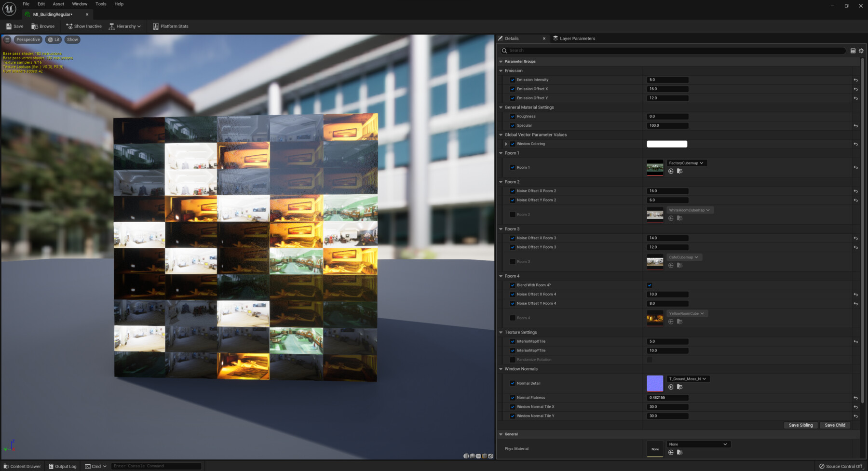This screenshot has height=471, width=868.
Task: Toggle Details panel table view icon
Action: [853, 51]
